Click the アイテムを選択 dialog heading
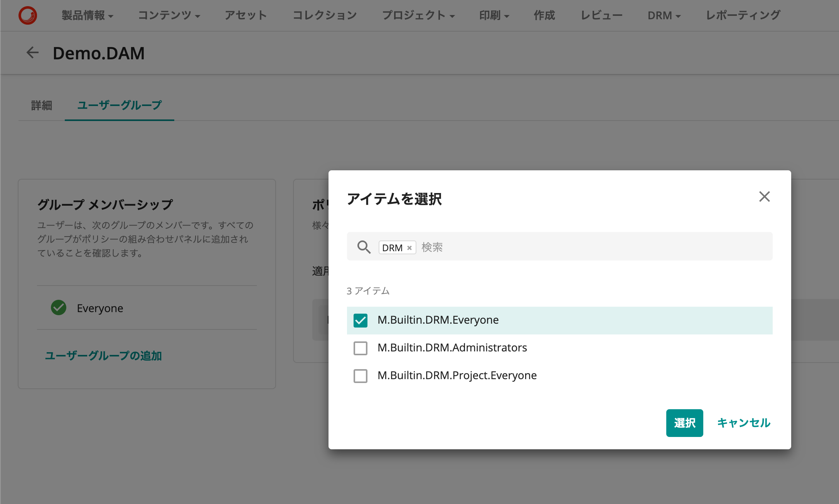This screenshot has height=504, width=839. (394, 199)
